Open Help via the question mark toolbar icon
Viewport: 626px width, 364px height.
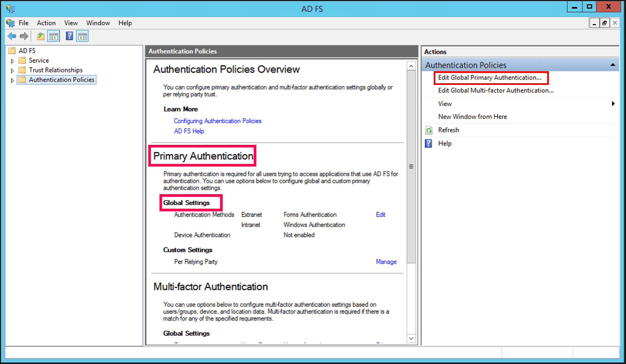point(69,36)
